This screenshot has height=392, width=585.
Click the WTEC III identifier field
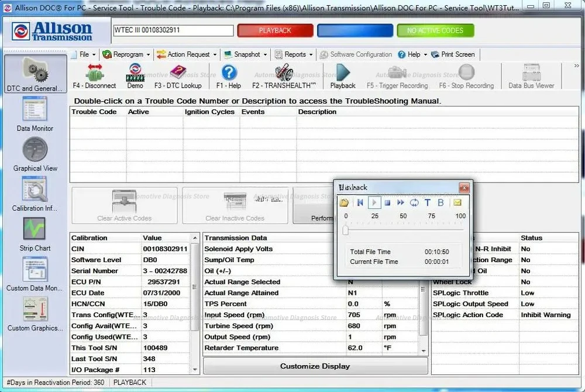point(174,30)
